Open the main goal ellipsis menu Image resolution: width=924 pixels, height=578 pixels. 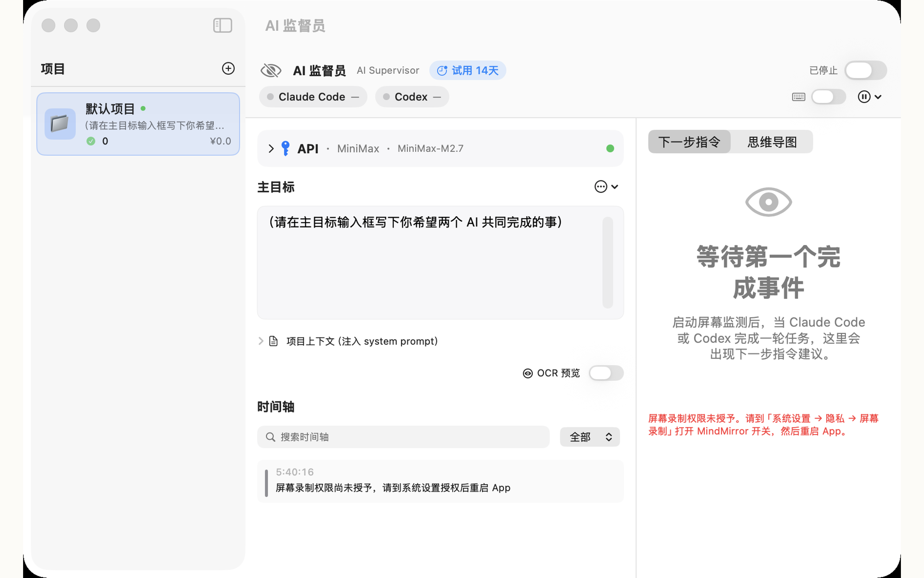(606, 187)
